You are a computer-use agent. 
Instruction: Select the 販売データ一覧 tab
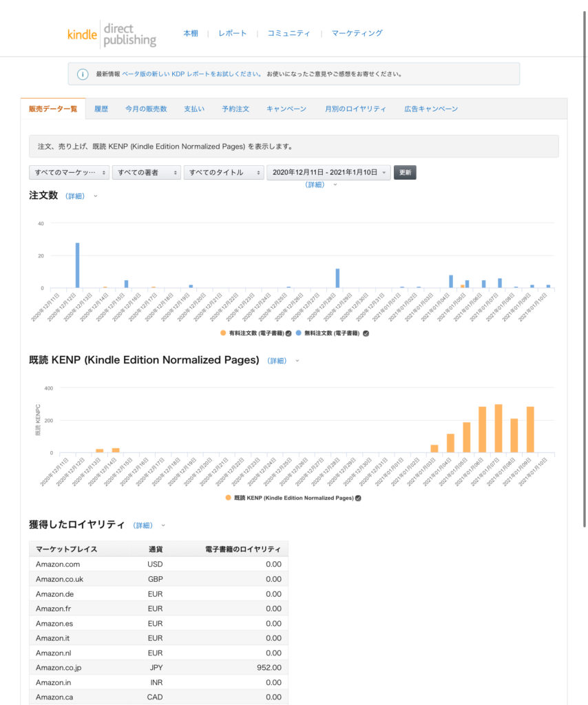pyautogui.click(x=53, y=109)
